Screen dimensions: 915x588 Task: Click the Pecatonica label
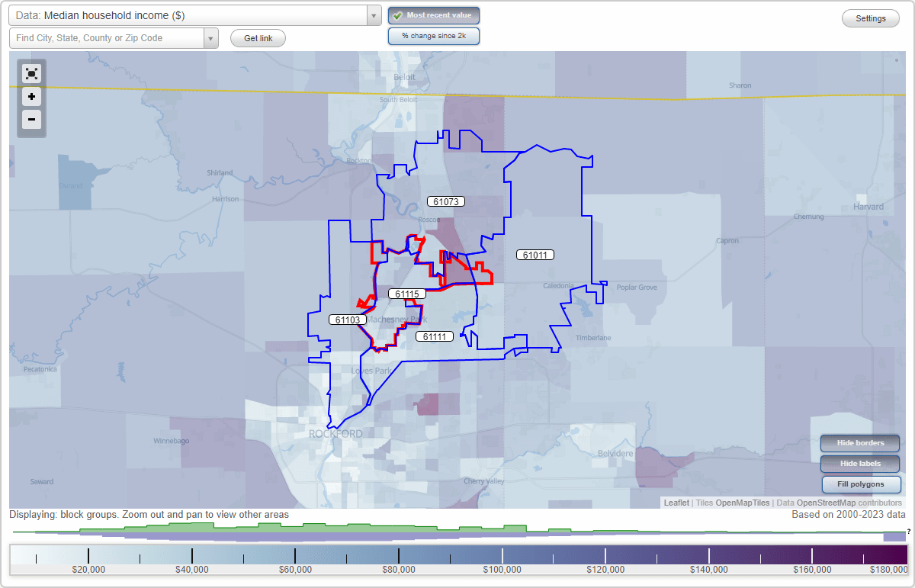[x=40, y=369]
